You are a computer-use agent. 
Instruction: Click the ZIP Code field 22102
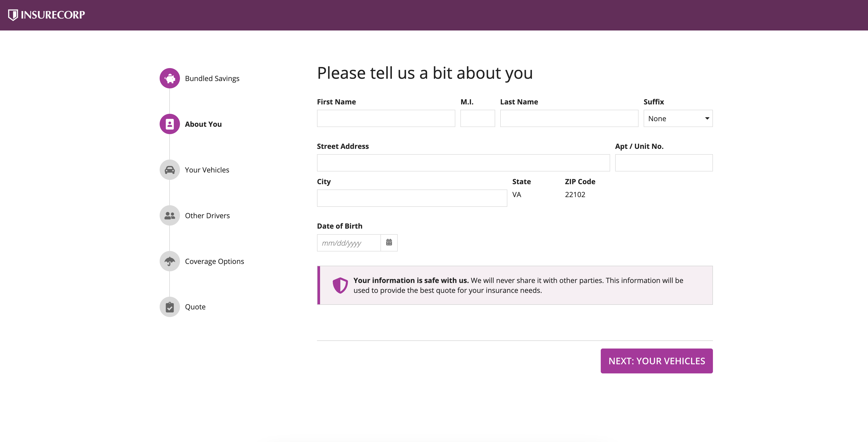click(575, 193)
